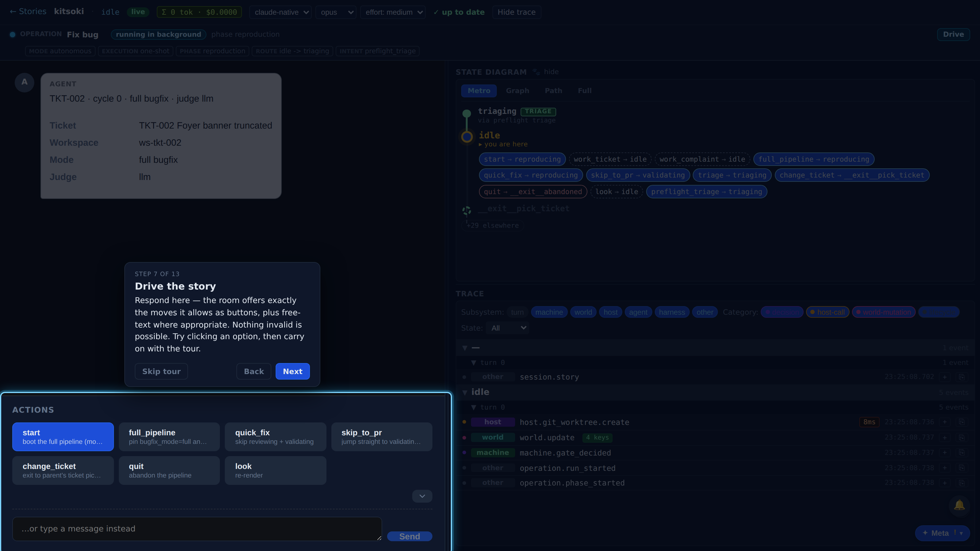
Task: Expand the session.story row plus icon
Action: click(x=944, y=377)
